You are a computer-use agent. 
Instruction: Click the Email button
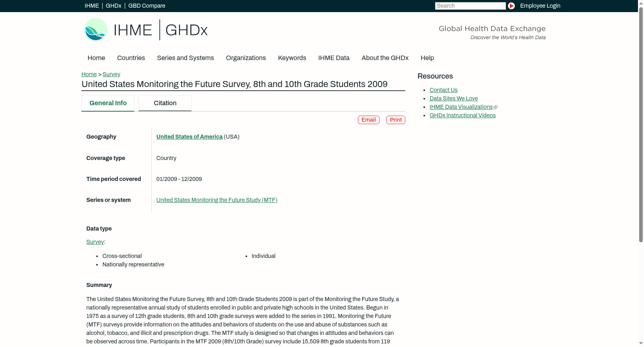coord(369,120)
